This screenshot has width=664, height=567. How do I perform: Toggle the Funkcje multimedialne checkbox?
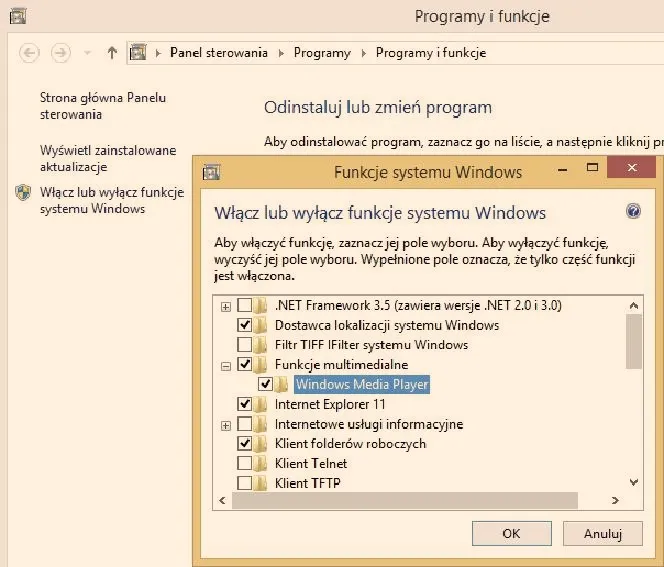tap(245, 364)
